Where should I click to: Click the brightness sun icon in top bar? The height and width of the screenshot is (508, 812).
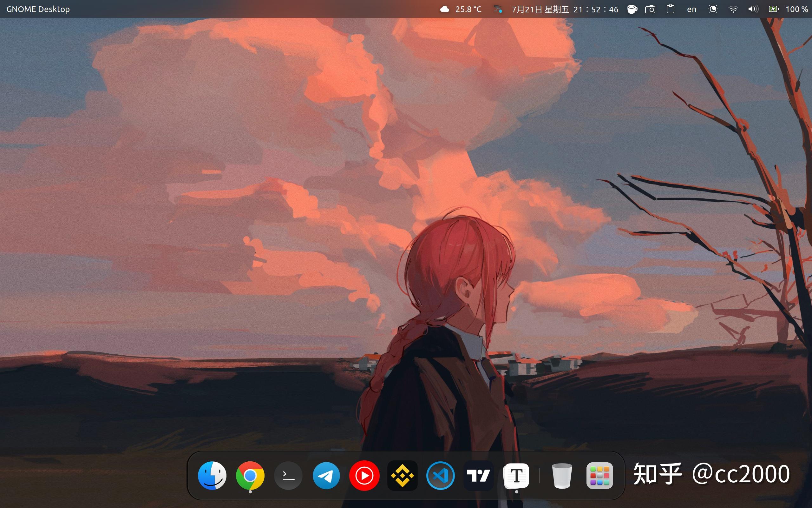713,9
